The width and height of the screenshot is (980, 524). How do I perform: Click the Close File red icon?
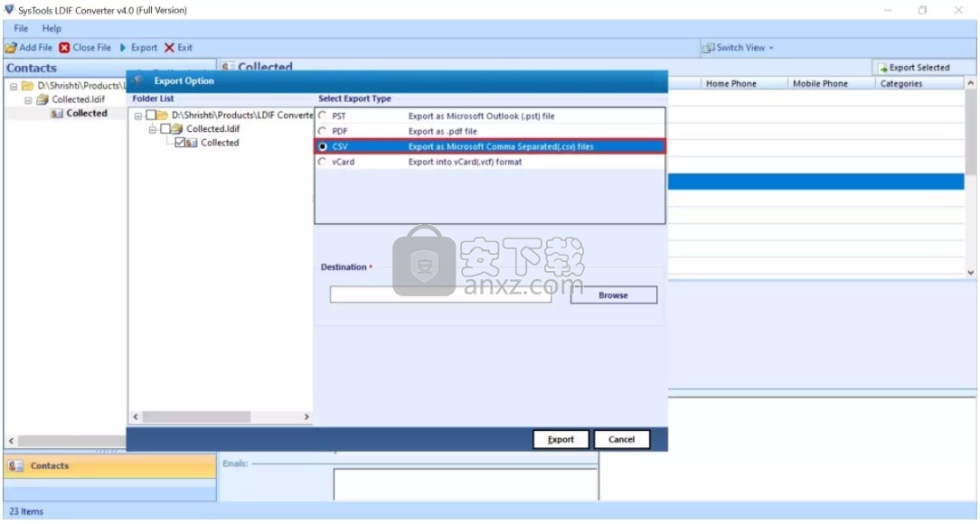(64, 48)
